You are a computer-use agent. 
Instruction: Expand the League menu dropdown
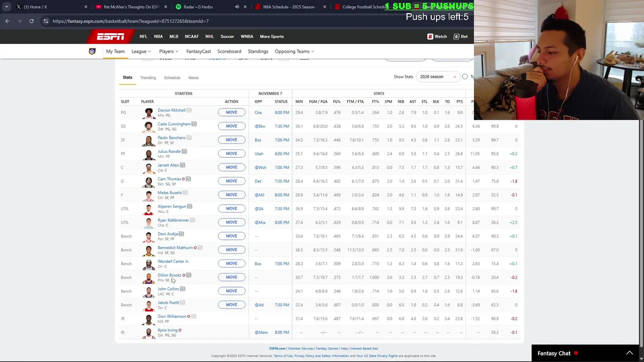click(141, 51)
